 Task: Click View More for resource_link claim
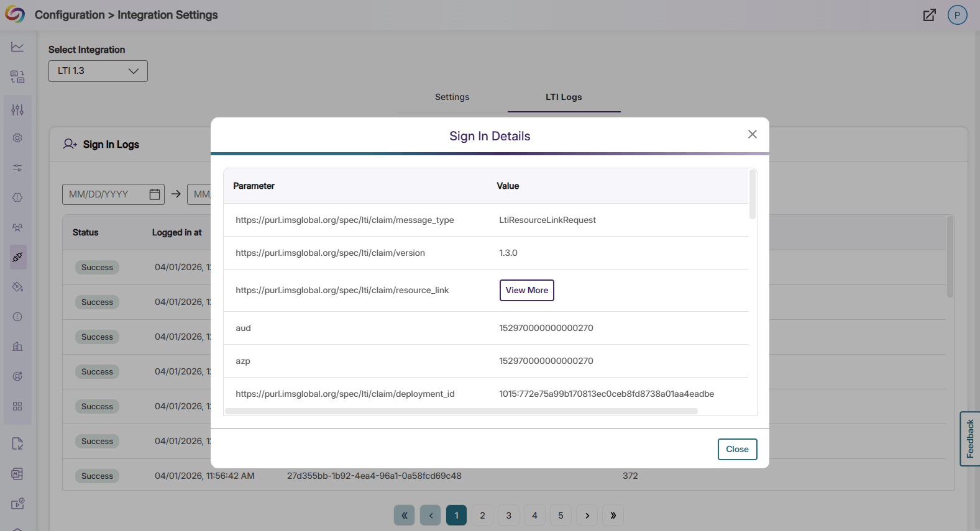pyautogui.click(x=527, y=290)
